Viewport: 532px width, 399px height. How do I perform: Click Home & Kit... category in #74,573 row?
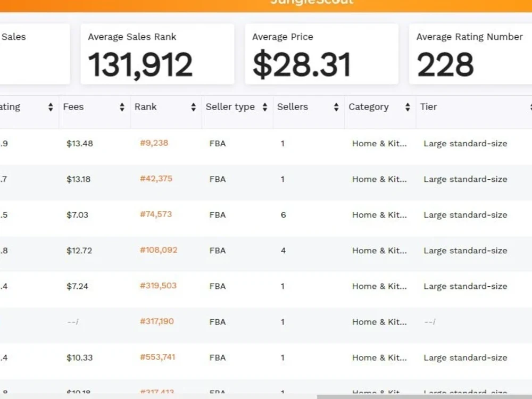(x=379, y=215)
